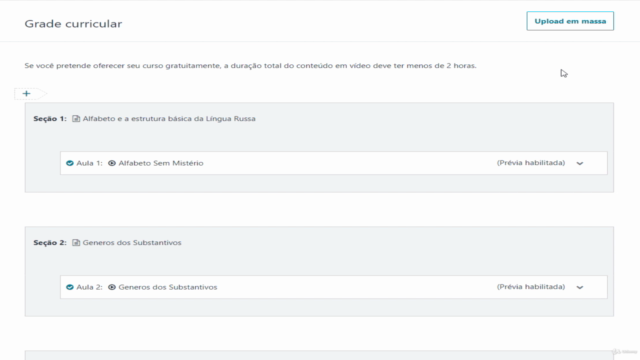This screenshot has height=360, width=640.
Task: Click the Aula 1: label
Action: pos(89,163)
